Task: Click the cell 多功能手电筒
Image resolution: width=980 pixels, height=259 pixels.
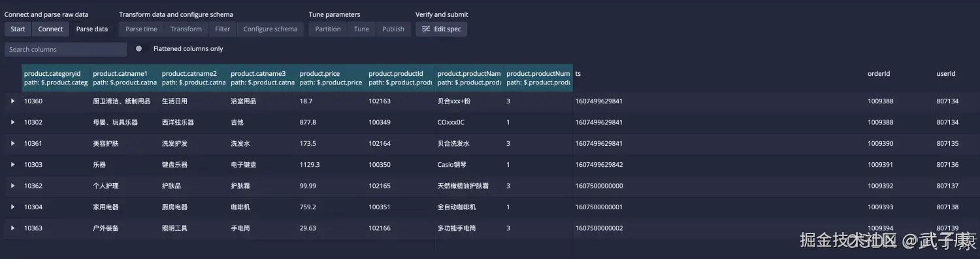Action: 457,228
